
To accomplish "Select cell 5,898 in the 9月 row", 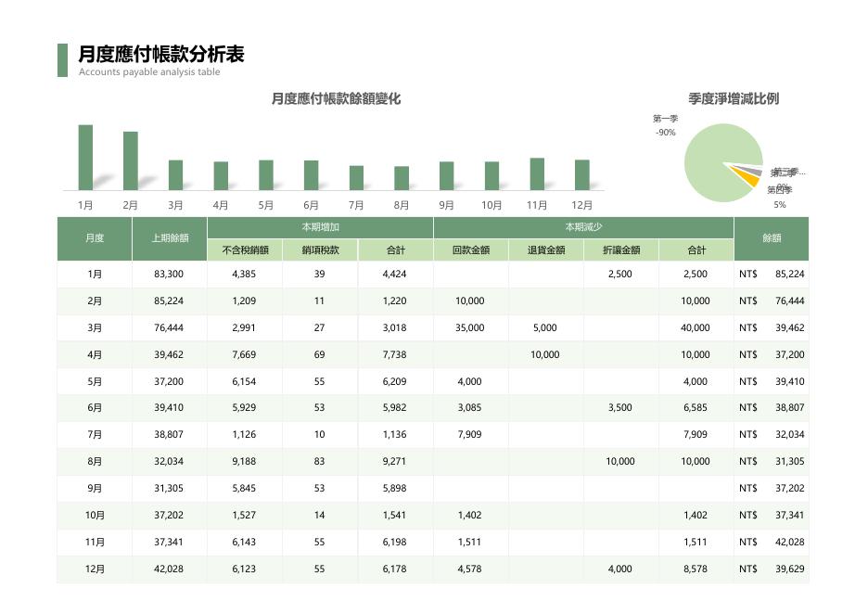I will coord(395,488).
